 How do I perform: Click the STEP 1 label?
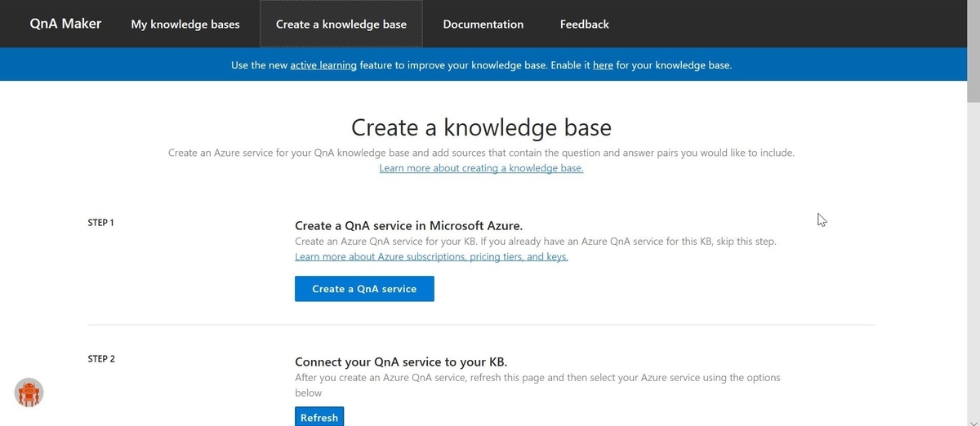(100, 222)
